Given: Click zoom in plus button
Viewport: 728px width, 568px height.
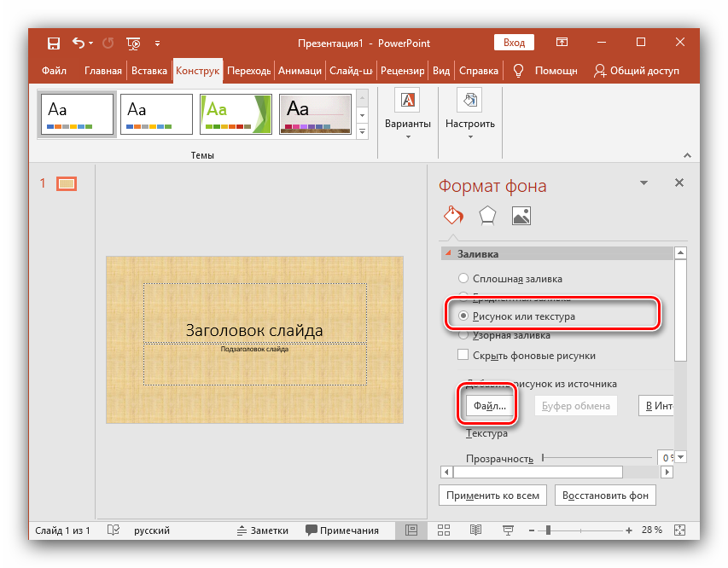Looking at the screenshot, I should pos(629,530).
